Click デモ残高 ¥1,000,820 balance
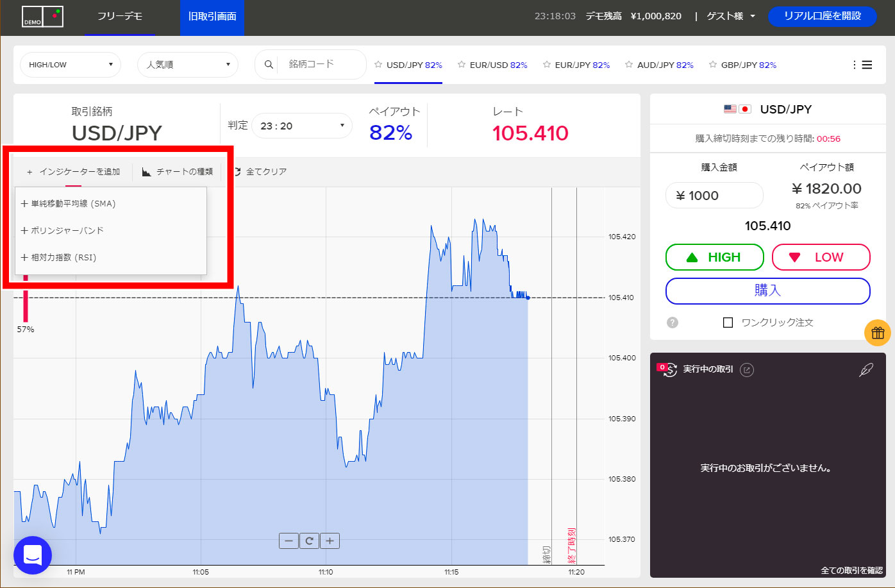Image resolution: width=895 pixels, height=588 pixels. pyautogui.click(x=633, y=16)
